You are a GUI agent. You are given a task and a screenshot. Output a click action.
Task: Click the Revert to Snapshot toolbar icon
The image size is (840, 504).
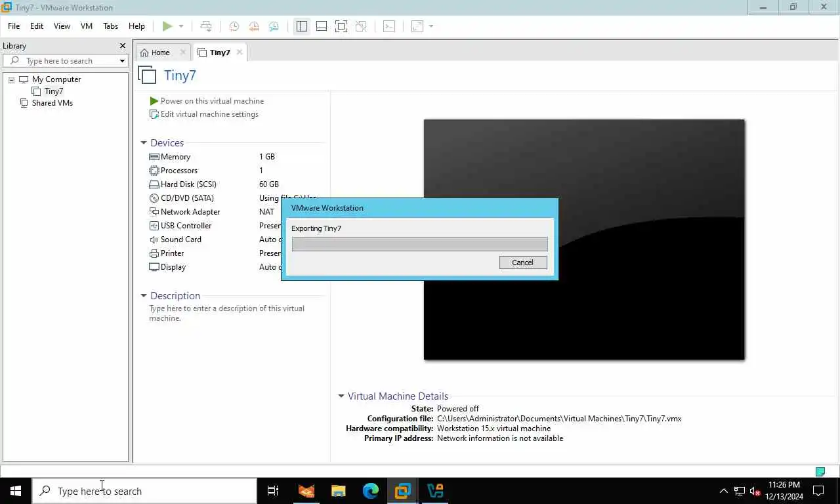(x=254, y=26)
